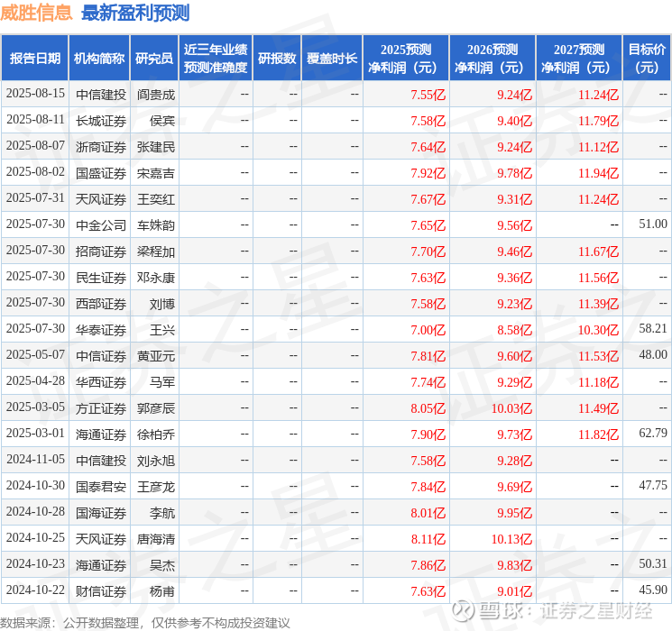672x631 pixels.
Task: Click date cell 2025-03-01
Action: (x=35, y=434)
